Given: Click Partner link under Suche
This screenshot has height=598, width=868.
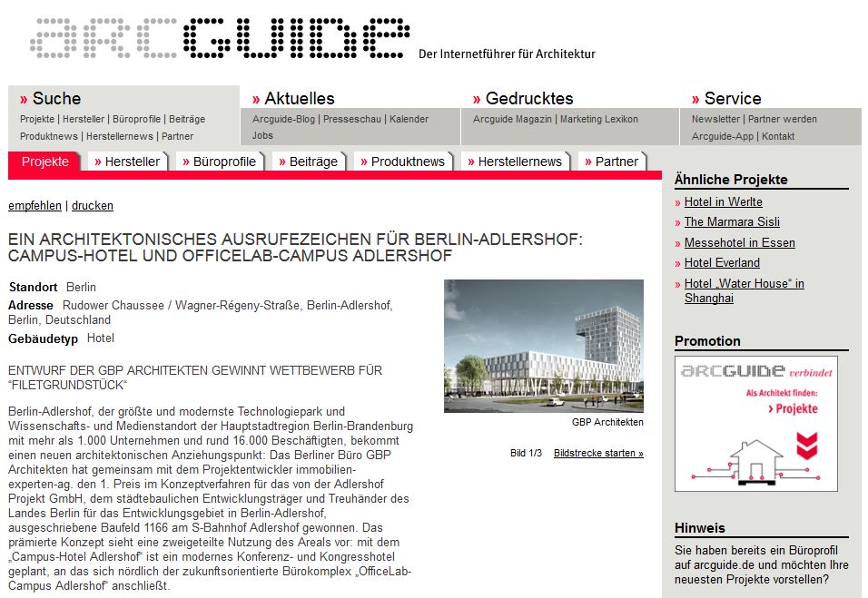Looking at the screenshot, I should (178, 136).
